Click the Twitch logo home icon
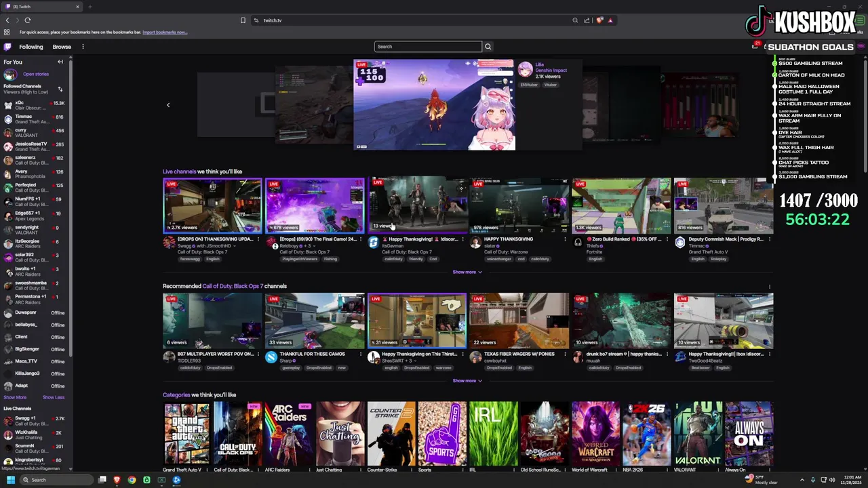 (7, 47)
